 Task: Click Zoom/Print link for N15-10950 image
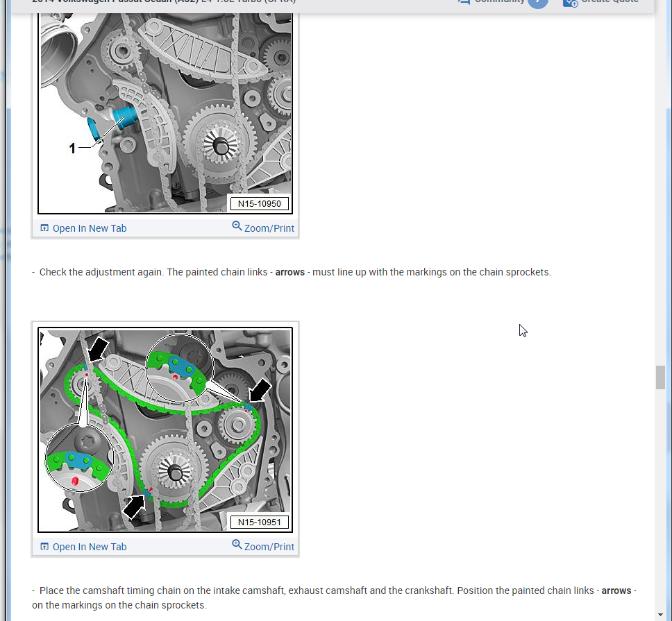(263, 228)
